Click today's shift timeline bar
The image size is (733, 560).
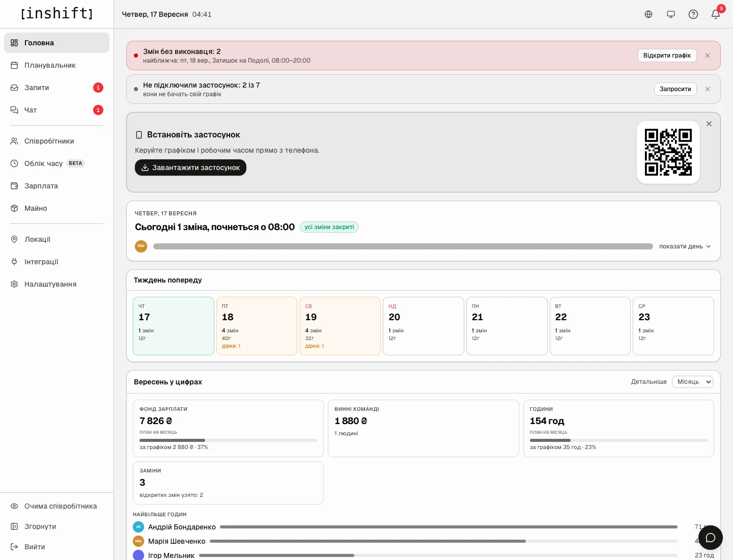click(x=403, y=246)
